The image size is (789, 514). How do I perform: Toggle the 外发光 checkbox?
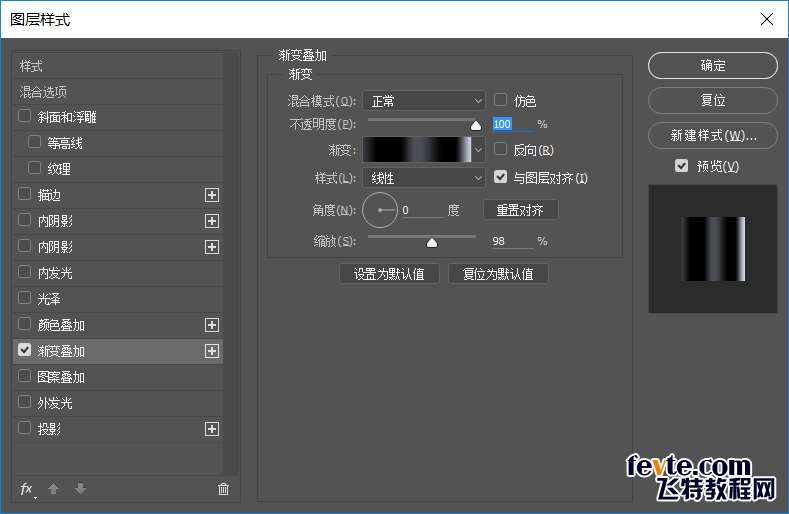click(x=24, y=402)
